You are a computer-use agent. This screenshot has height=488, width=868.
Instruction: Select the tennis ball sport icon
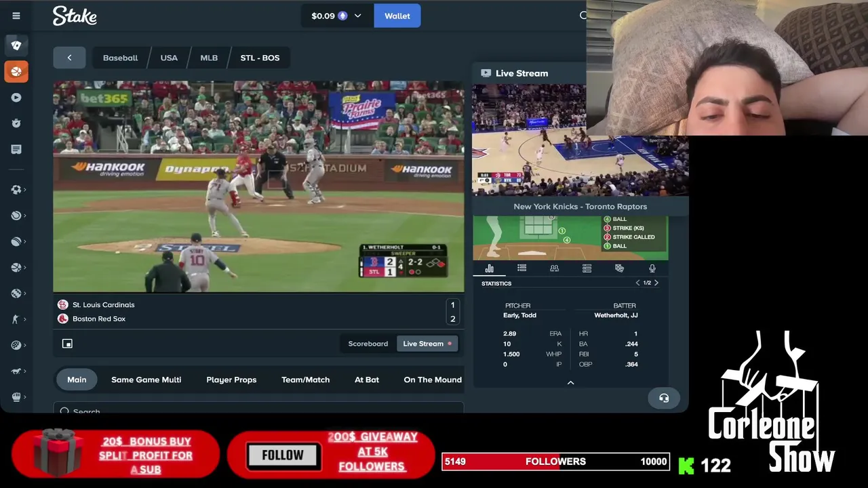(x=16, y=216)
